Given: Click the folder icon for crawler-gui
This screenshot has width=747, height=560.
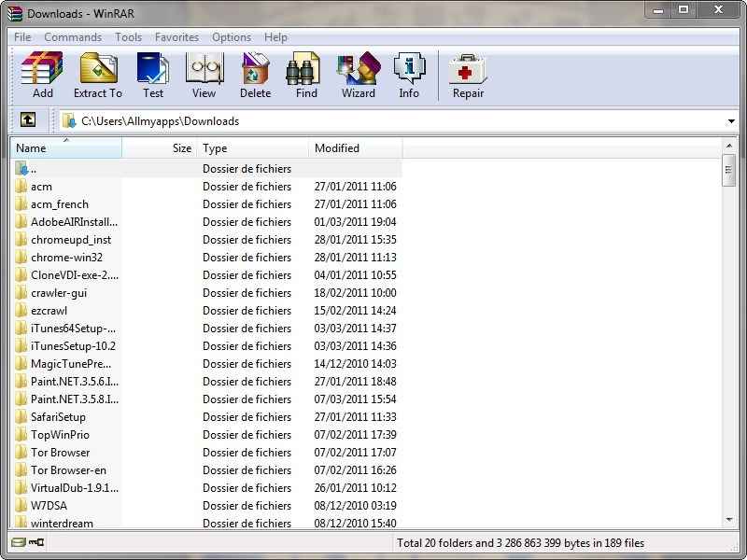Looking at the screenshot, I should pyautogui.click(x=21, y=293).
